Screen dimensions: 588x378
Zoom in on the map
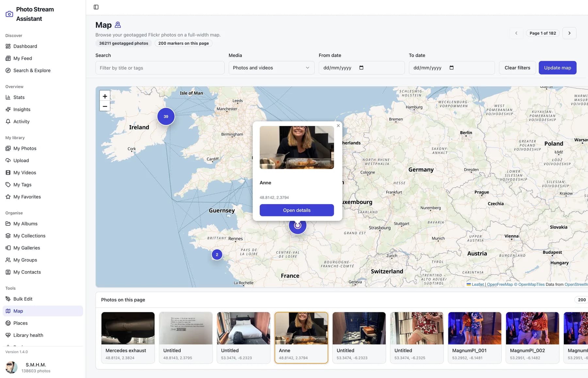[x=105, y=96]
